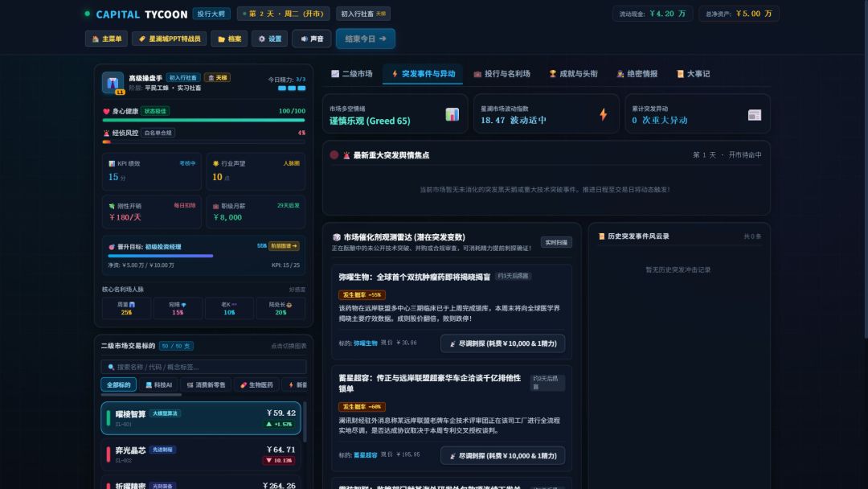868x489 pixels.
Task: Click the target icon beside 晋升目标
Action: pos(112,247)
